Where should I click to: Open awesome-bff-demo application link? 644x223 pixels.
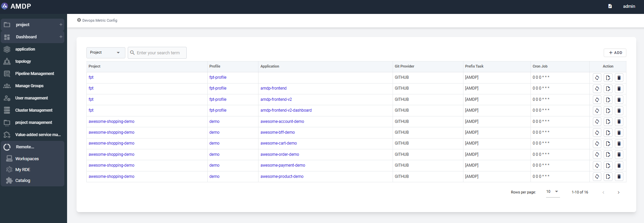point(277,132)
